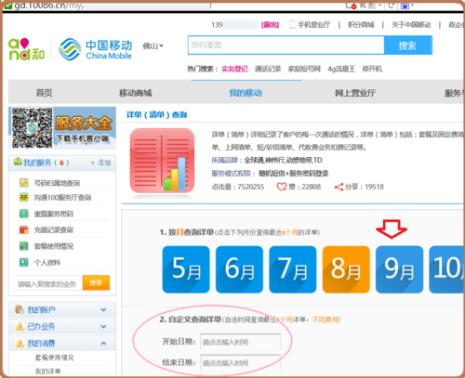This screenshot has height=378, width=465.
Task: Click the top search input field
Action: [x=286, y=45]
